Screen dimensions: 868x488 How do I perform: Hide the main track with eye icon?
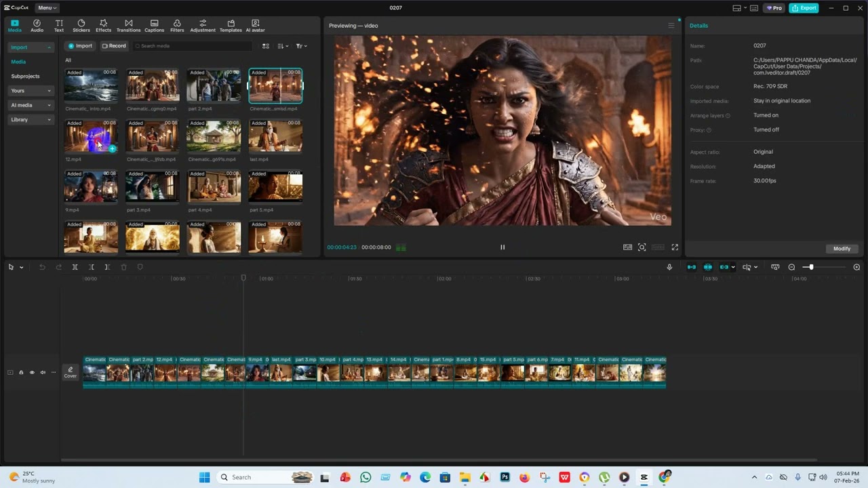pos(31,373)
